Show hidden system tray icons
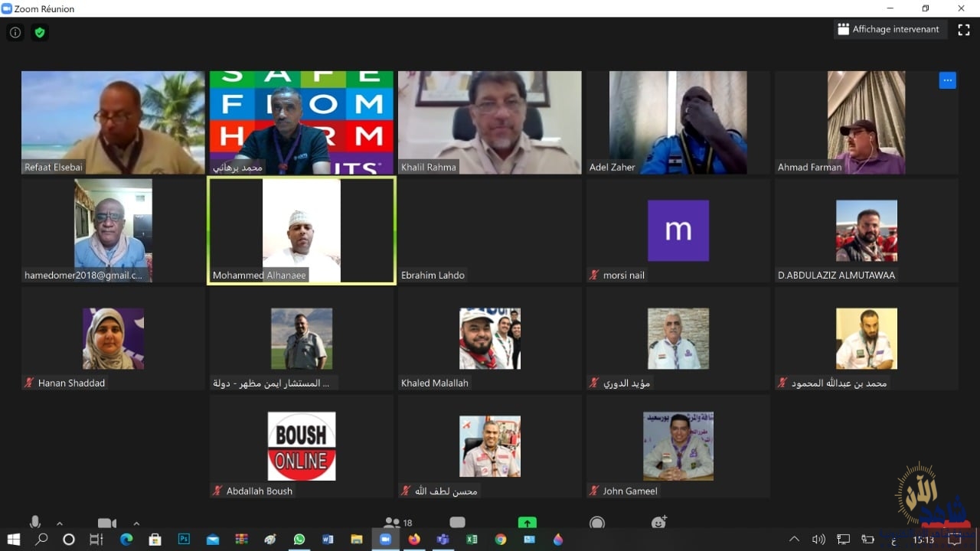This screenshot has width=980, height=551. (x=794, y=540)
